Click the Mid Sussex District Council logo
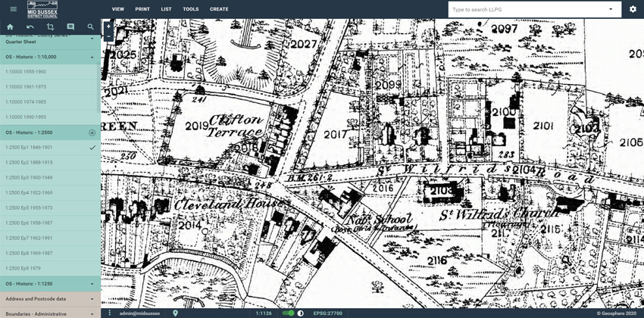The width and height of the screenshot is (644, 318). click(x=42, y=9)
